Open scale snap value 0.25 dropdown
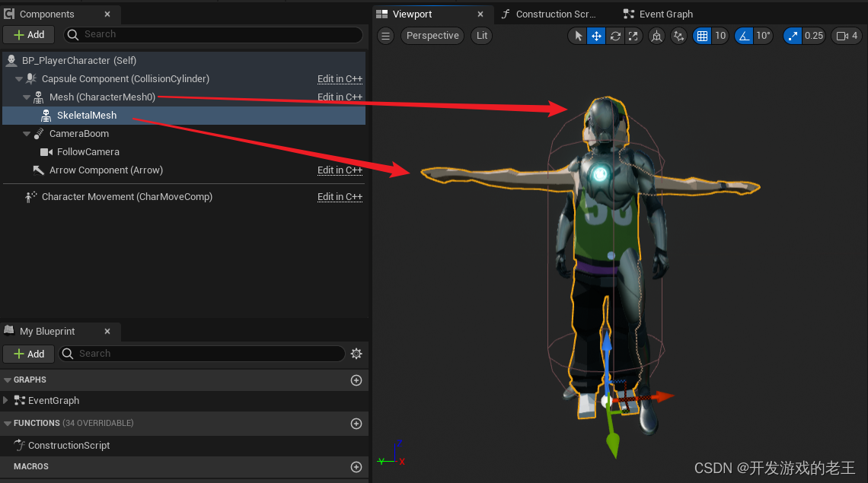The image size is (868, 483). (x=814, y=36)
